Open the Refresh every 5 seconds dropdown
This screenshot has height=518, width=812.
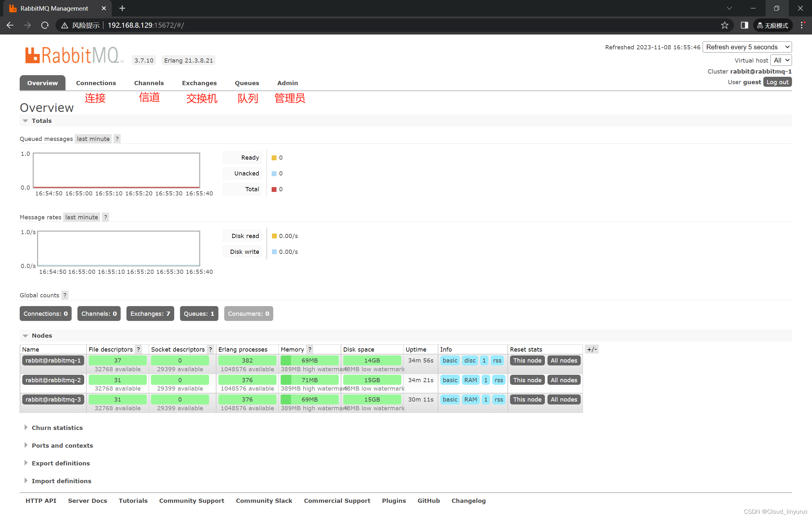pyautogui.click(x=747, y=47)
